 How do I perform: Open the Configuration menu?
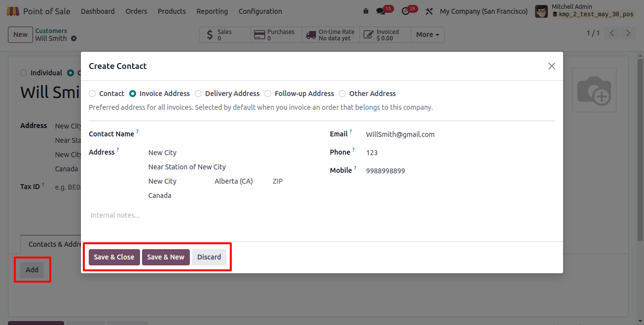coord(260,11)
